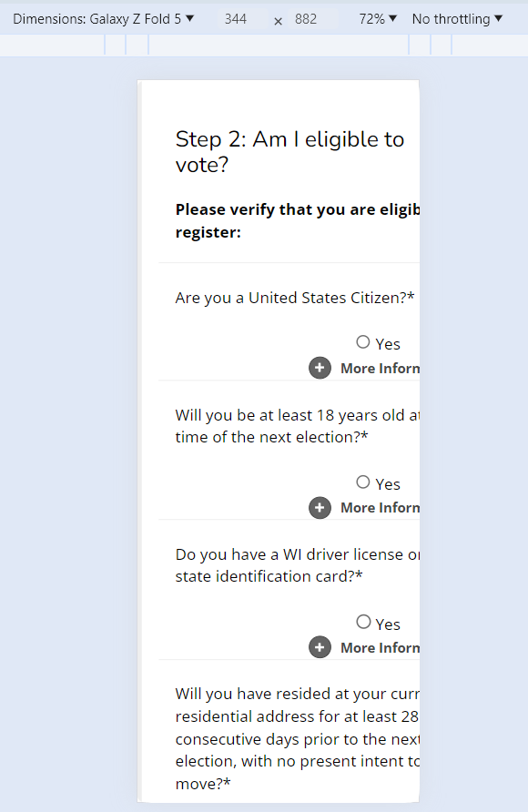This screenshot has height=812, width=528.
Task: Open More Information text for the age question
Action: 380,508
